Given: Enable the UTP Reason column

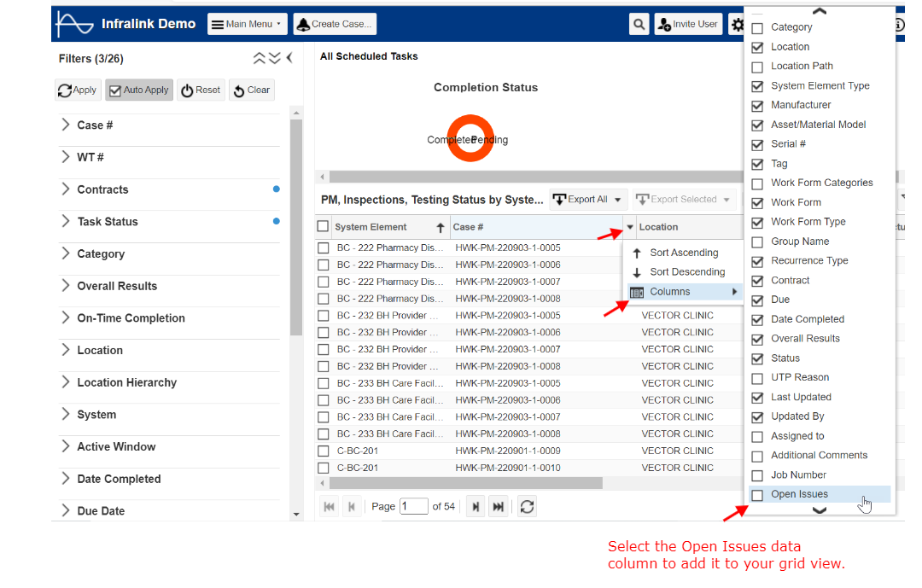Looking at the screenshot, I should click(x=757, y=378).
